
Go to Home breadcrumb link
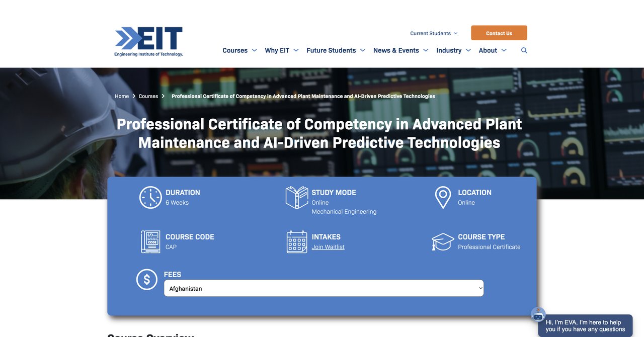[122, 96]
